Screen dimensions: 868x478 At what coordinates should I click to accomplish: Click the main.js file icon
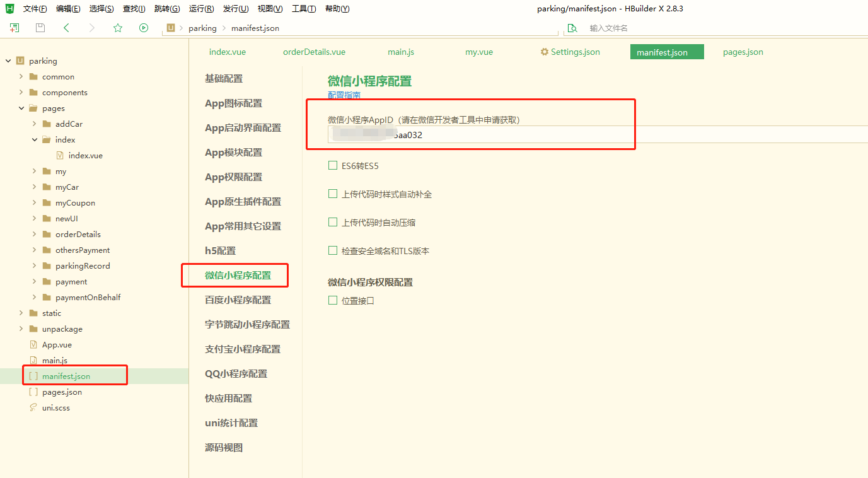[x=33, y=361]
